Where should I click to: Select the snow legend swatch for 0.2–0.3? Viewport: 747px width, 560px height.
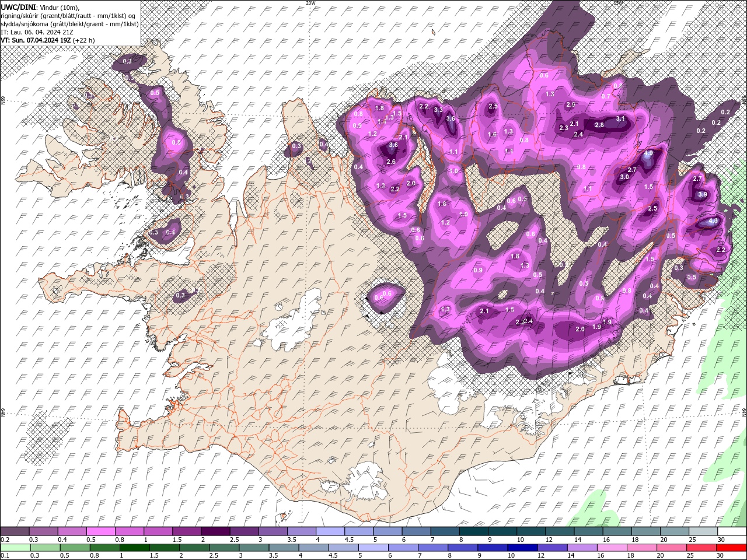pos(15,531)
